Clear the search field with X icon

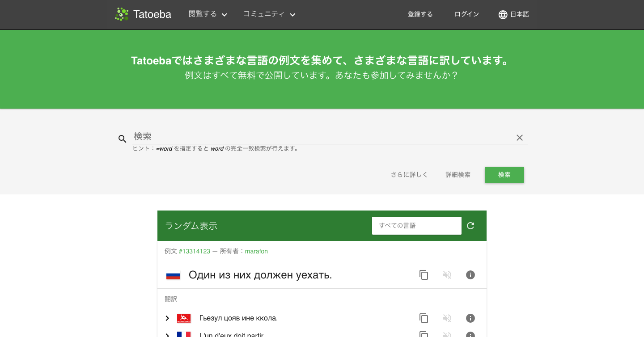click(520, 138)
